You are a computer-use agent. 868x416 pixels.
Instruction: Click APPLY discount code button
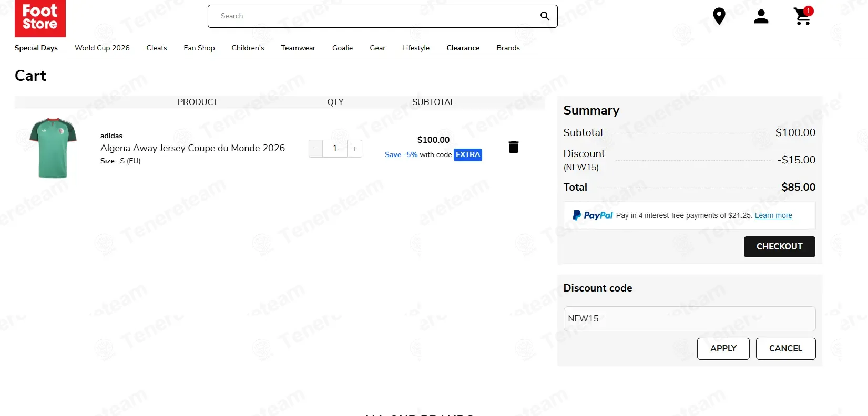[723, 349]
